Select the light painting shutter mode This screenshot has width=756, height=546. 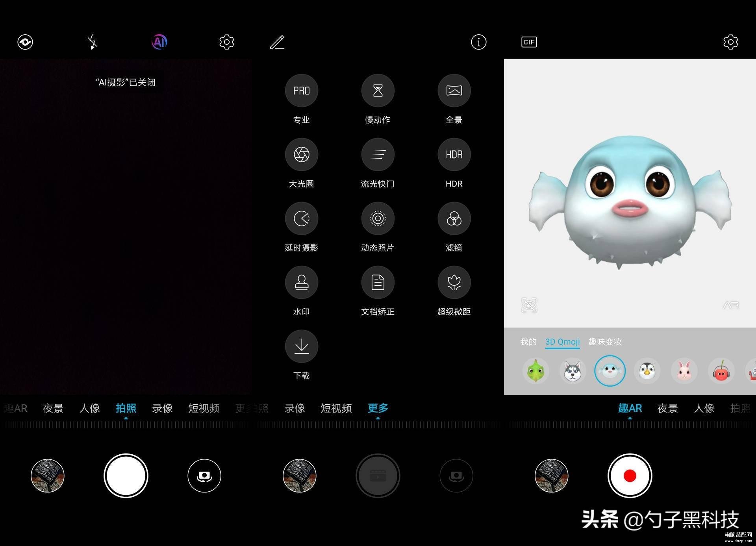pyautogui.click(x=378, y=154)
